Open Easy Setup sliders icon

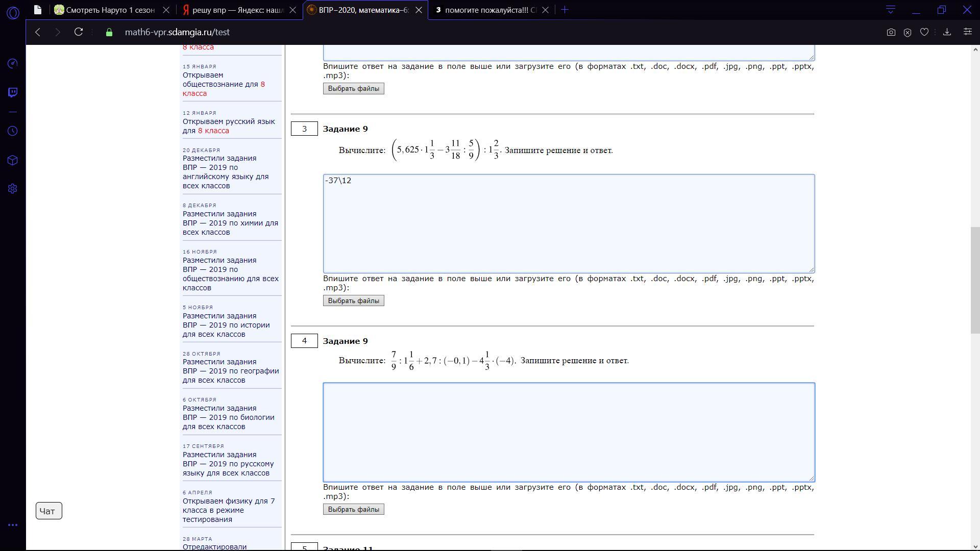tap(967, 32)
